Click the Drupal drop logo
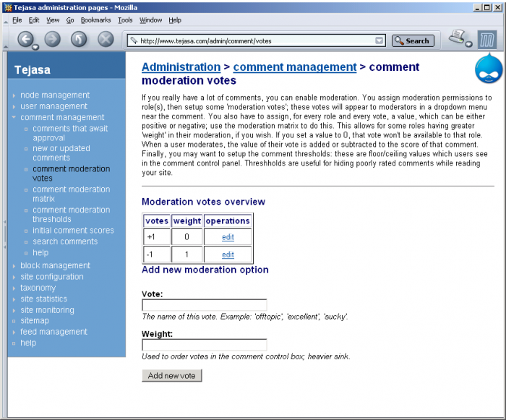Viewport: 506px width, 420px height. (489, 69)
